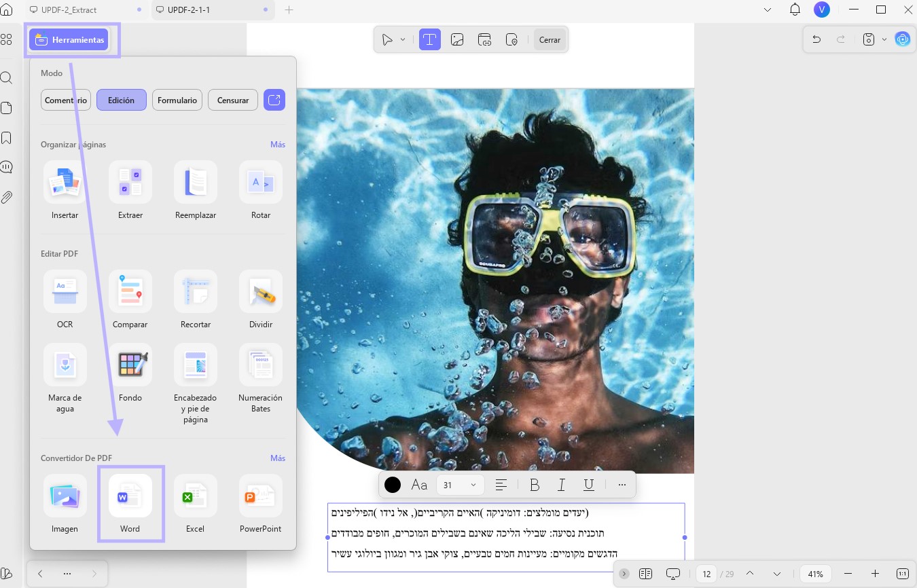Screen dimensions: 917x588
Task: Click the share arrow button beside Censurar
Action: [274, 100]
